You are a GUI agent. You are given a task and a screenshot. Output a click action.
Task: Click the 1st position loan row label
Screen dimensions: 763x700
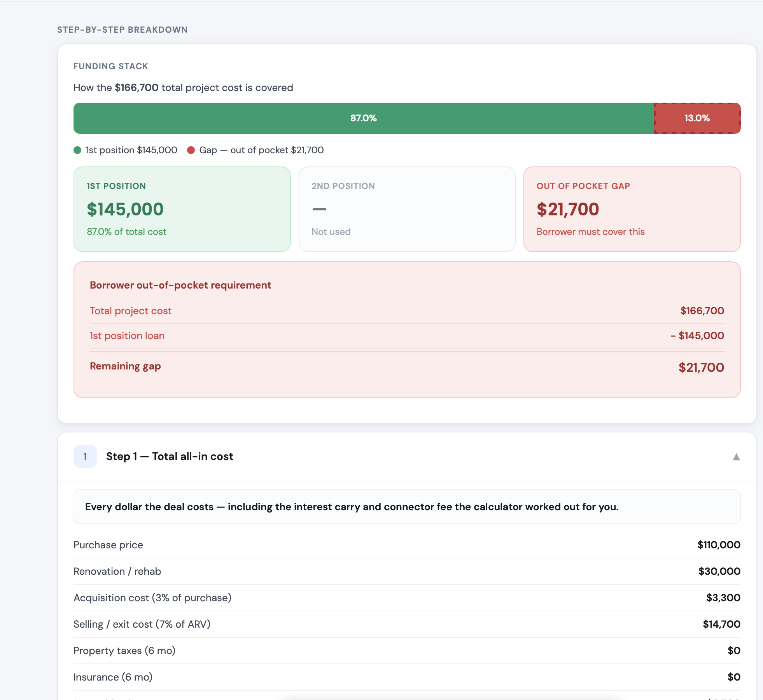pyautogui.click(x=127, y=336)
